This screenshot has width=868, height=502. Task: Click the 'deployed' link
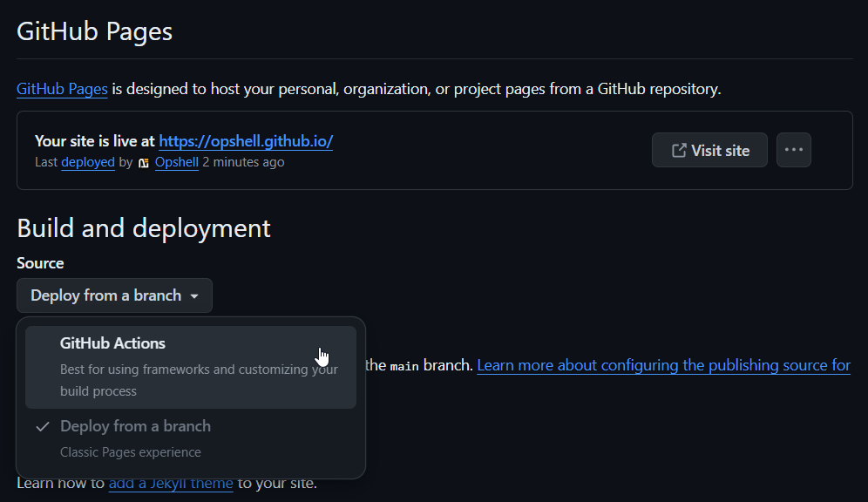[88, 162]
